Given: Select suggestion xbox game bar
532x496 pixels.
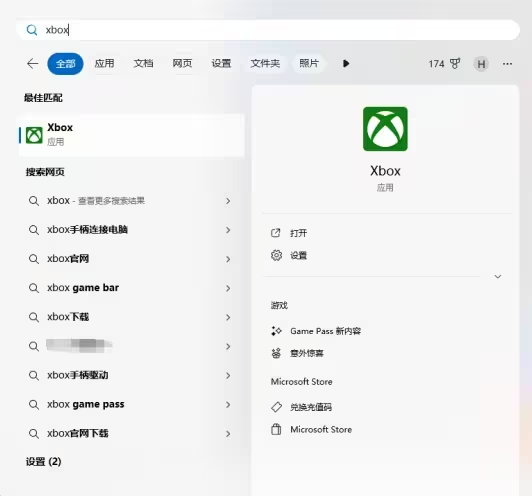Looking at the screenshot, I should (83, 288).
